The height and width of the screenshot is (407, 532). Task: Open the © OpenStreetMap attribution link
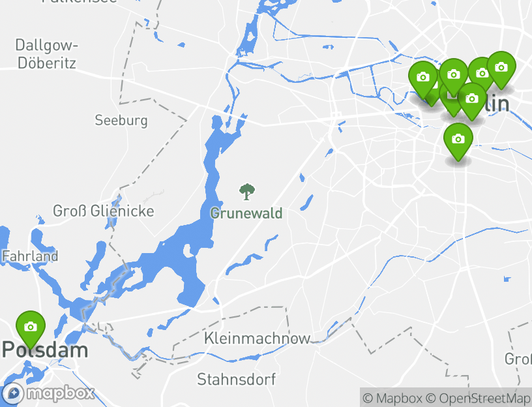pyautogui.click(x=478, y=398)
